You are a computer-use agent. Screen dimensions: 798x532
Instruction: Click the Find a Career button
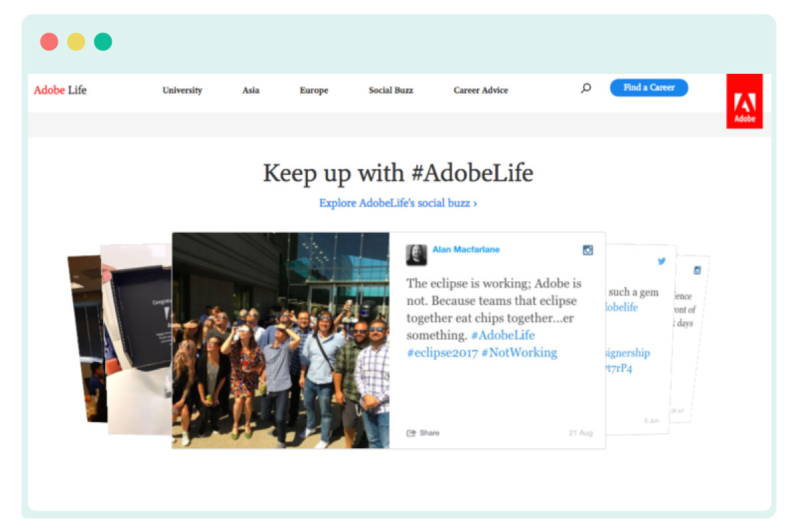tap(649, 88)
